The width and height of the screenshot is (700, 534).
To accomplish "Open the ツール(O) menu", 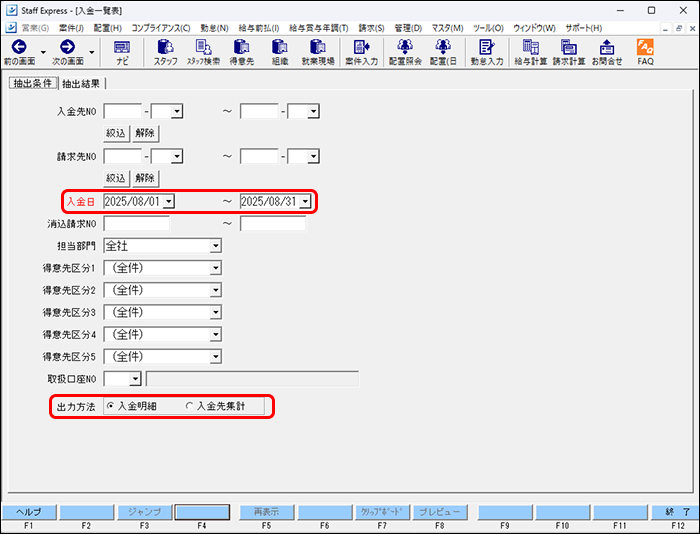I will (x=488, y=28).
